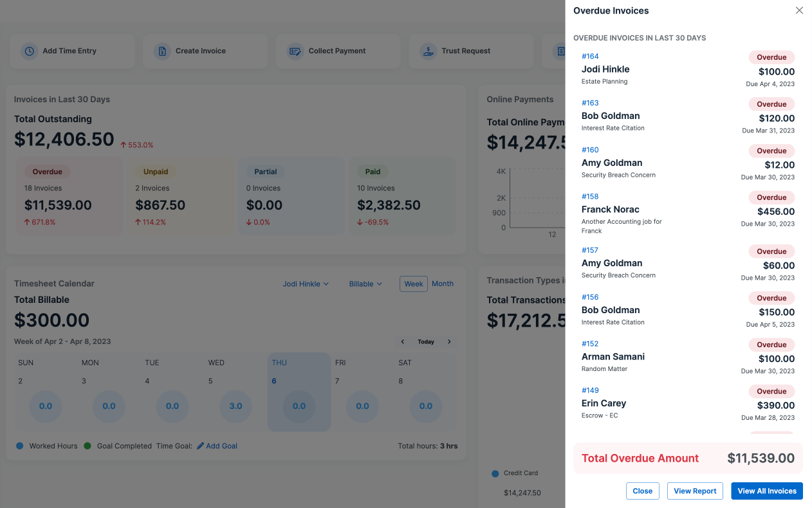Click the Due Apr 5, 2023 date
The image size is (812, 508).
(770, 325)
